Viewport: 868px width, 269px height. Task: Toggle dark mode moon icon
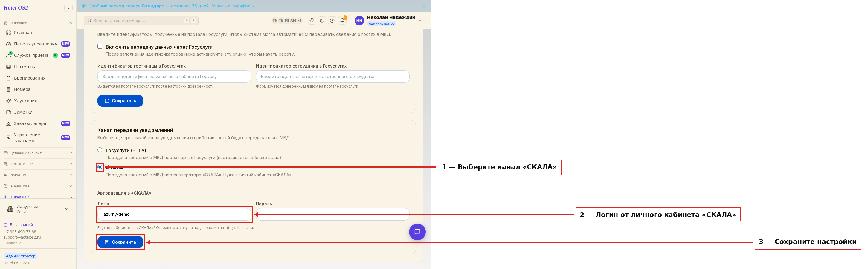point(322,21)
